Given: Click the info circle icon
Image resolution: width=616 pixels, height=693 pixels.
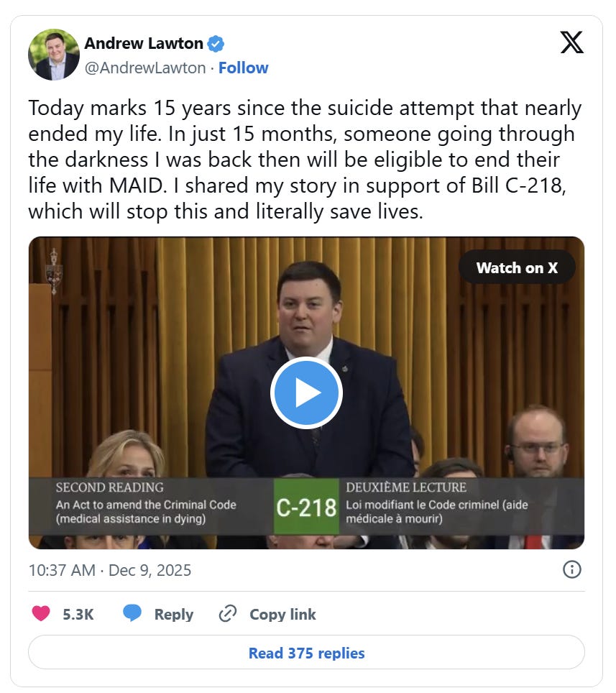Looking at the screenshot, I should (572, 569).
